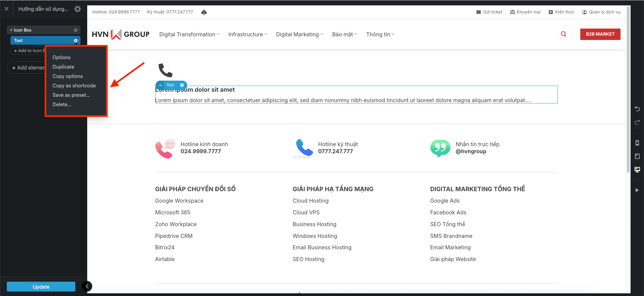Click gear icon on the floating Text label
The image size is (644, 296).
coord(182,85)
